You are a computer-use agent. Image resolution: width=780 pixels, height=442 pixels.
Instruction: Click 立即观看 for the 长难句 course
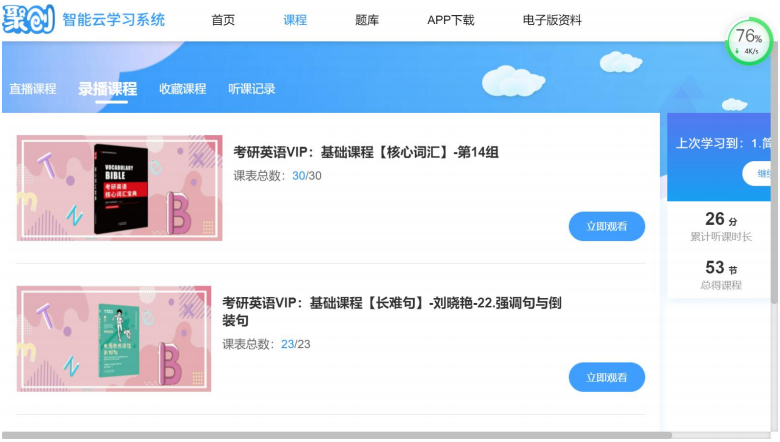(607, 377)
